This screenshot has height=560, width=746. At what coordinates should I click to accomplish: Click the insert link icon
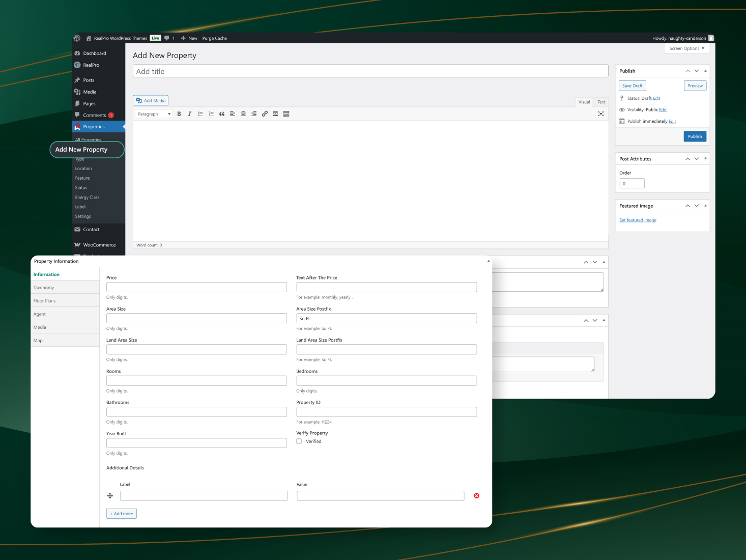point(265,114)
